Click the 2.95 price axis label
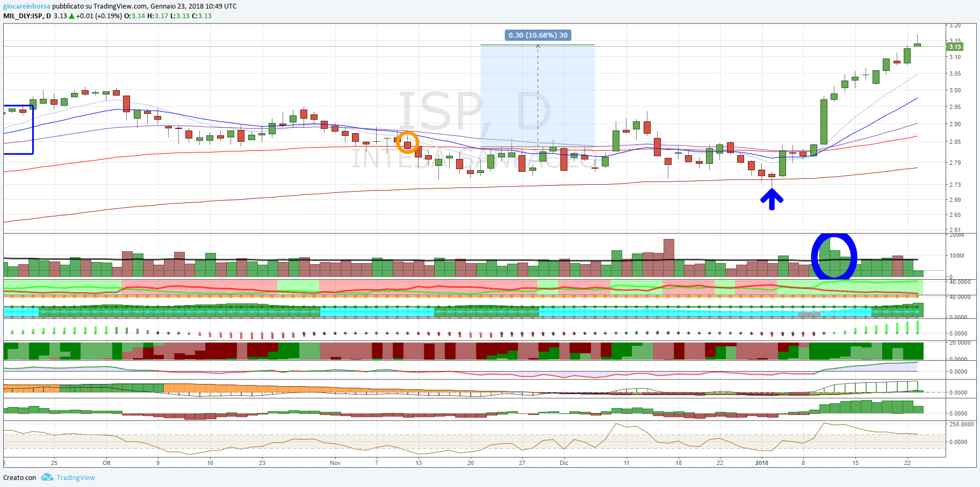The image size is (980, 487). (x=955, y=107)
